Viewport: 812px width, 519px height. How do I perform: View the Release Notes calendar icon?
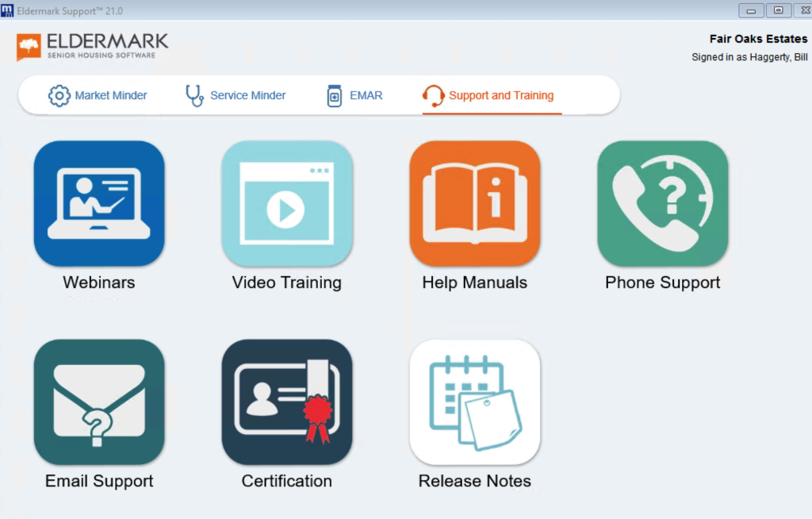pos(475,402)
